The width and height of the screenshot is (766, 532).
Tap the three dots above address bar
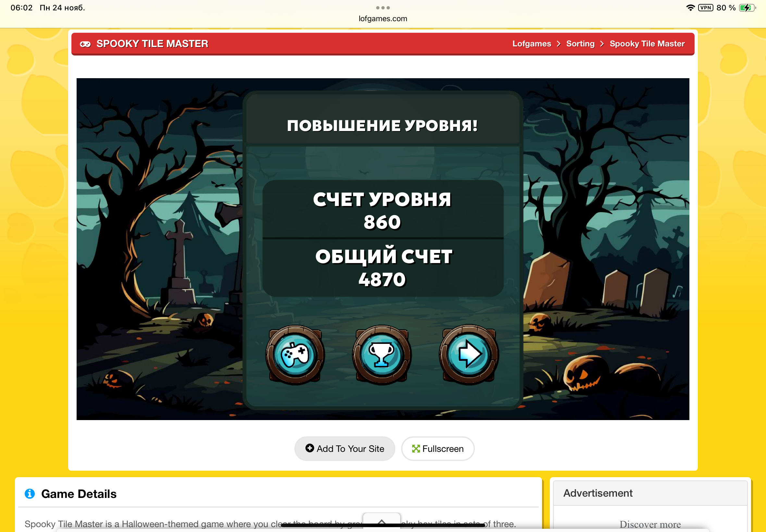[x=382, y=8]
